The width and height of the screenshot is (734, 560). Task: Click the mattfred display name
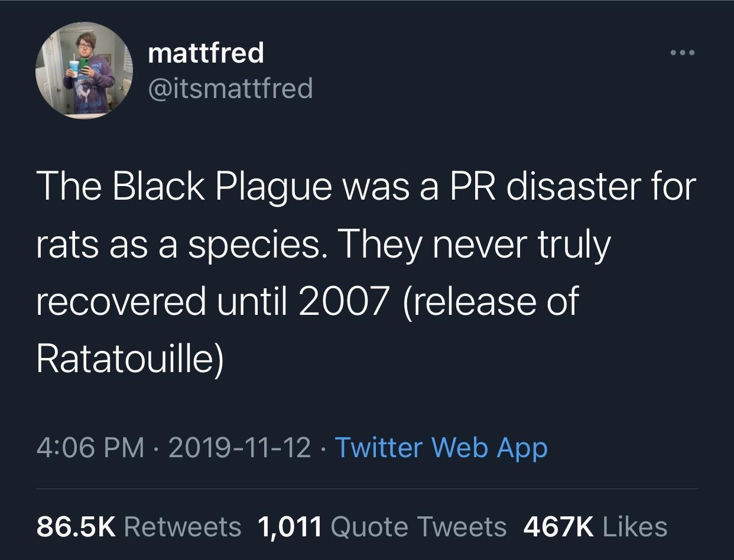(x=206, y=53)
